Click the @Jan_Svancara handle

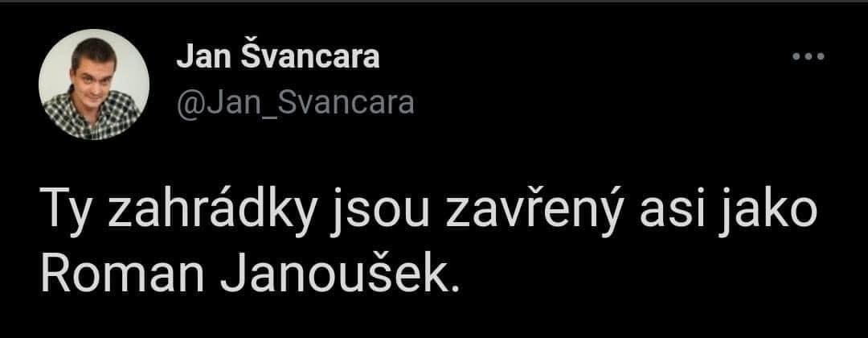pos(295,102)
